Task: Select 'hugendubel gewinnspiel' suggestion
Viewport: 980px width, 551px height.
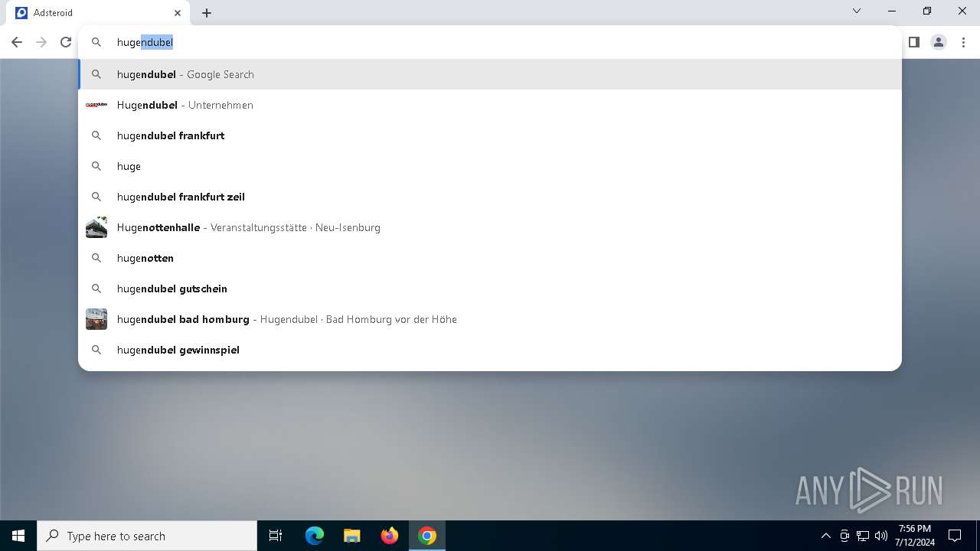Action: (490, 350)
